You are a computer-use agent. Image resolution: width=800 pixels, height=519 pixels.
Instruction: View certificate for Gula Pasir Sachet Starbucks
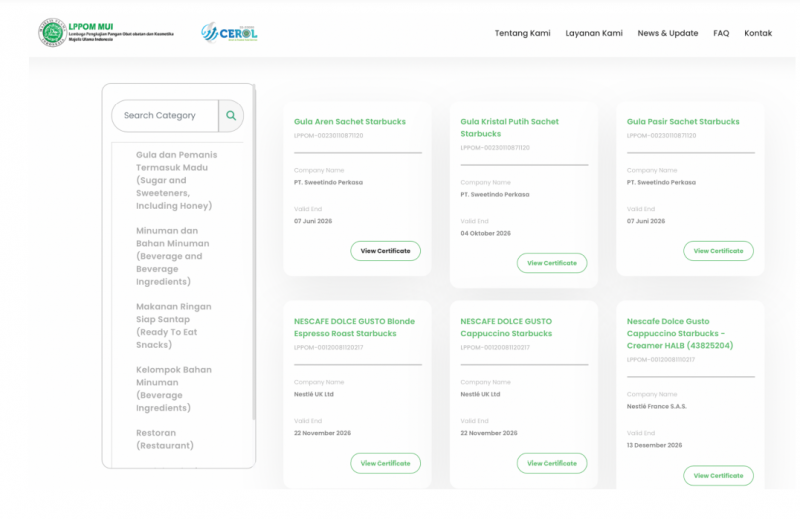[x=718, y=251]
